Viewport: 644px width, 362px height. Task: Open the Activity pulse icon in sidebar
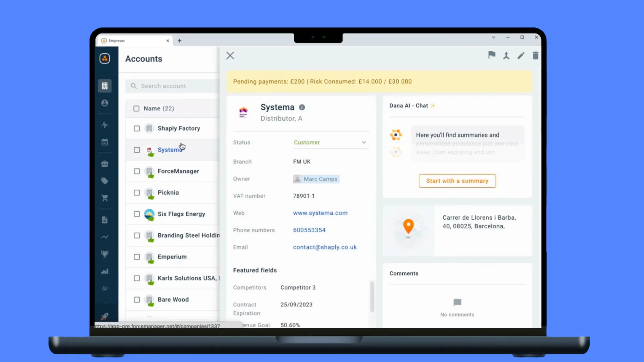pos(105,125)
